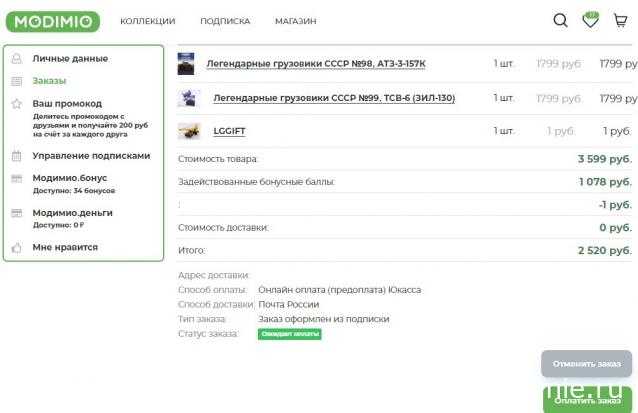Click the Почта России delivery text
The width and height of the screenshot is (638, 413).
coord(288,304)
